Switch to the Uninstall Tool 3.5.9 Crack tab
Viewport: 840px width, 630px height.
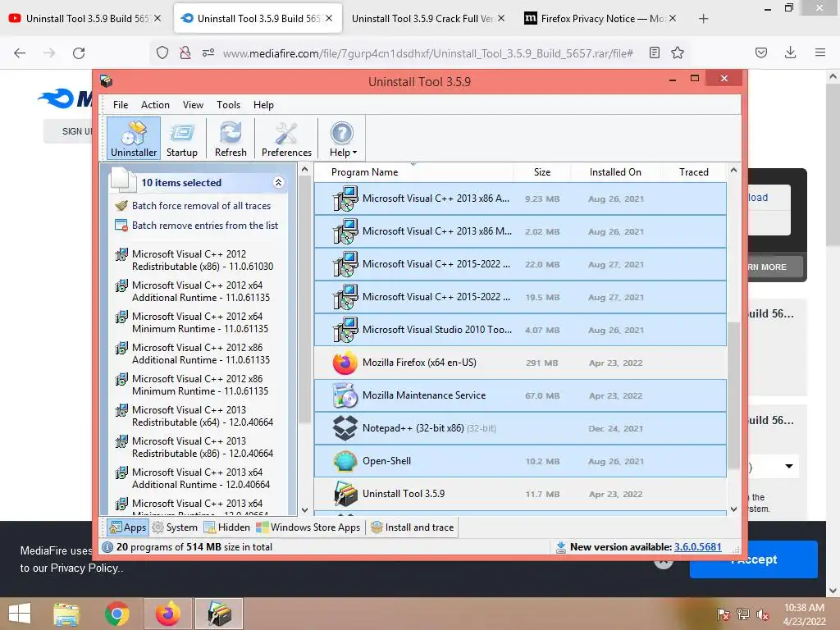click(428, 19)
